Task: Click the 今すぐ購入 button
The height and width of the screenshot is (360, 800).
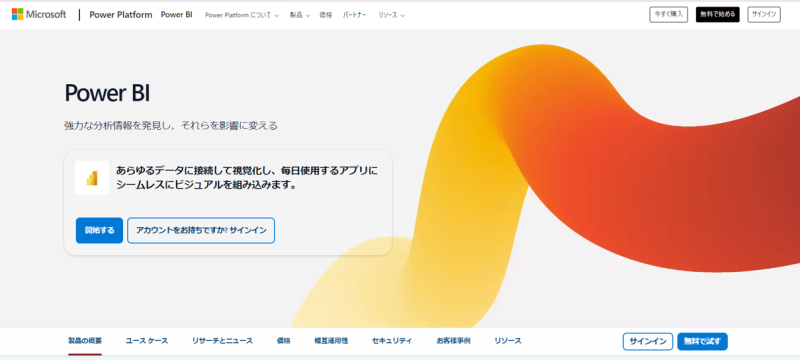Action: pos(668,14)
